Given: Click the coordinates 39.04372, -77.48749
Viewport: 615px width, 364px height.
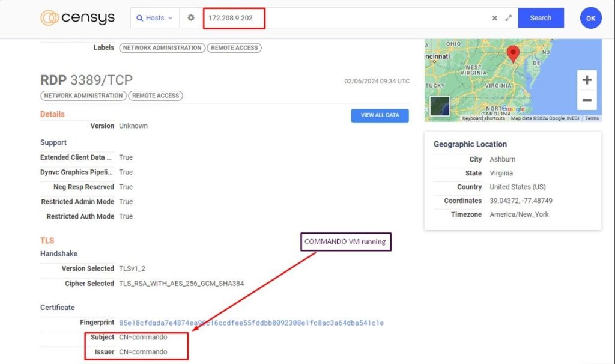Looking at the screenshot, I should pos(521,201).
